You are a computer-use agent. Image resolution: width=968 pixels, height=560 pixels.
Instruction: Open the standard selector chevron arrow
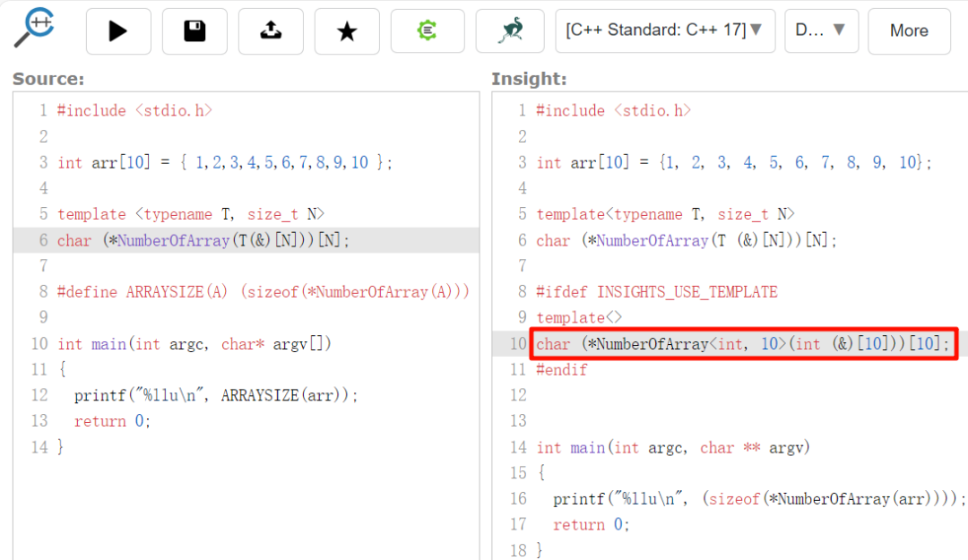pos(757,30)
